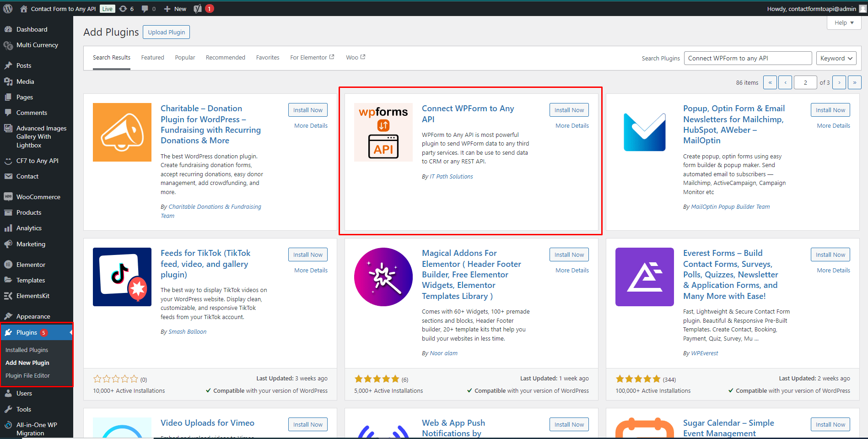This screenshot has width=868, height=439.
Task: Open the Keyword search type dropdown
Action: [x=836, y=58]
